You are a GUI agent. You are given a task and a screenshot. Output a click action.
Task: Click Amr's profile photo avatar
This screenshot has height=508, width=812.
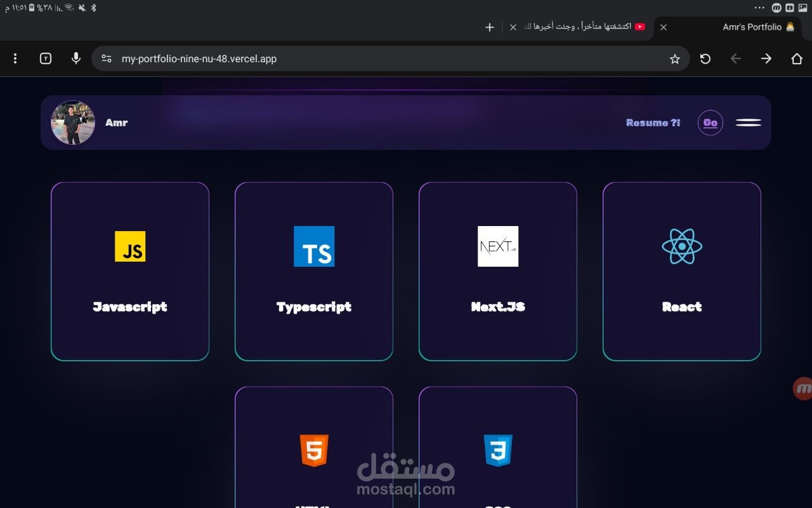pos(73,123)
